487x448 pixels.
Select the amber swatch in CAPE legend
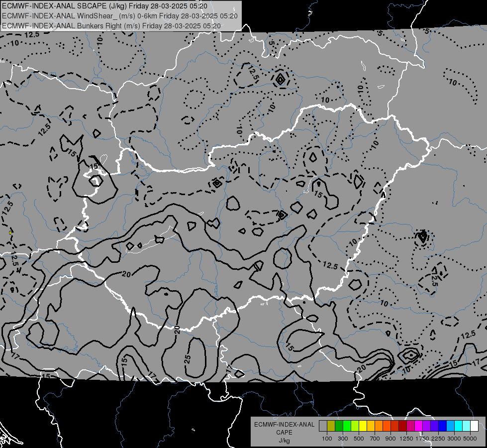[371, 426]
